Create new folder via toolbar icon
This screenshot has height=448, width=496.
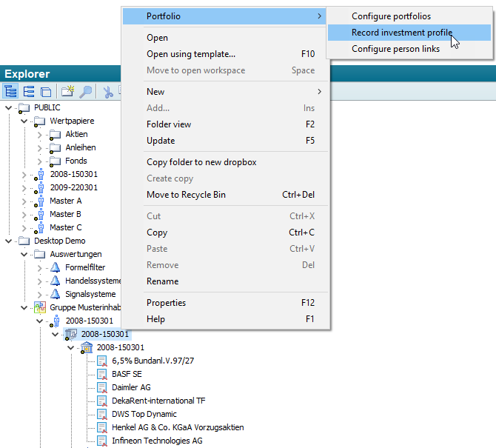(68, 92)
